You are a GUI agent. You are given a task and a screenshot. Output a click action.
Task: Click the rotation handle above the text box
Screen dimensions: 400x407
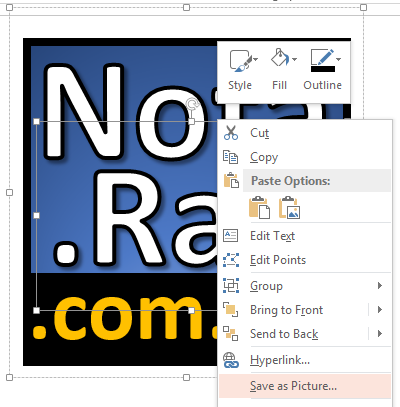coord(192,105)
